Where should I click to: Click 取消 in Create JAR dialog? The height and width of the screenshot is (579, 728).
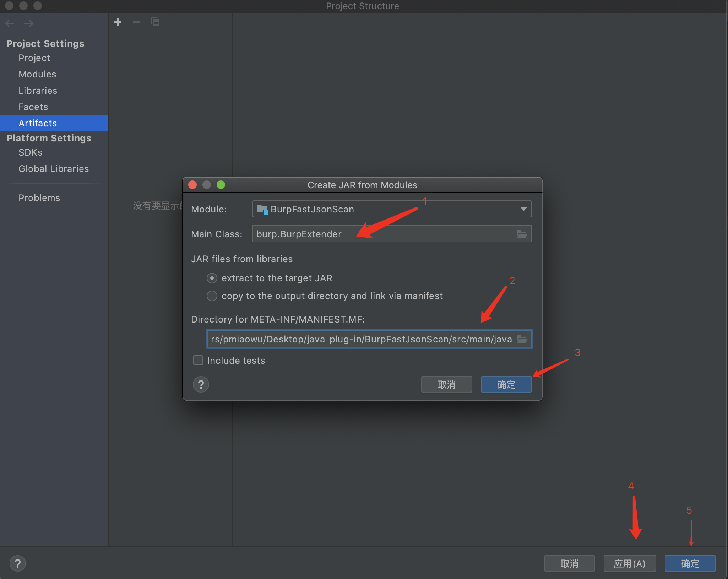click(x=446, y=384)
